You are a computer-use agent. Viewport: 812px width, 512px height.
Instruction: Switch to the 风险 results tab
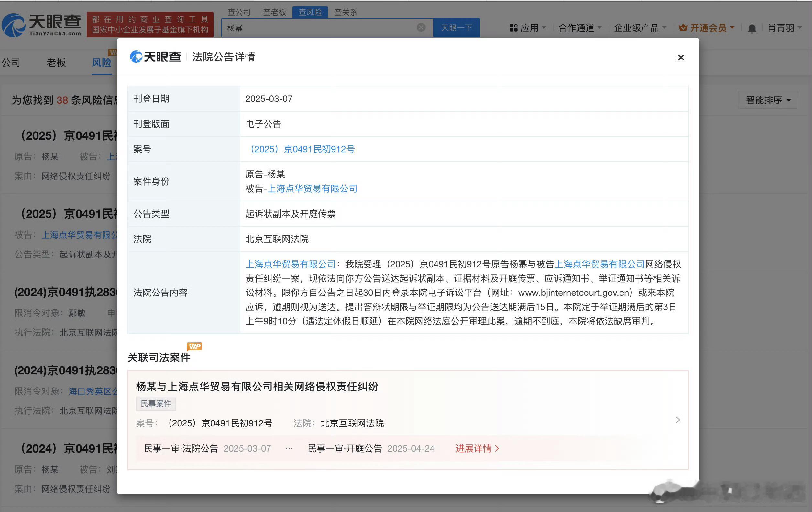102,62
